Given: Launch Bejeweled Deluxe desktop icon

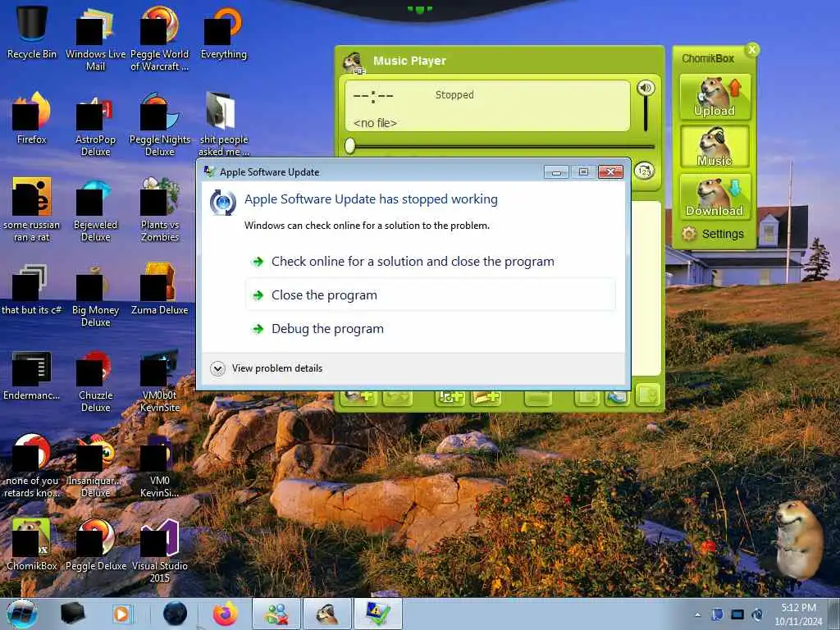Looking at the screenshot, I should tap(95, 210).
